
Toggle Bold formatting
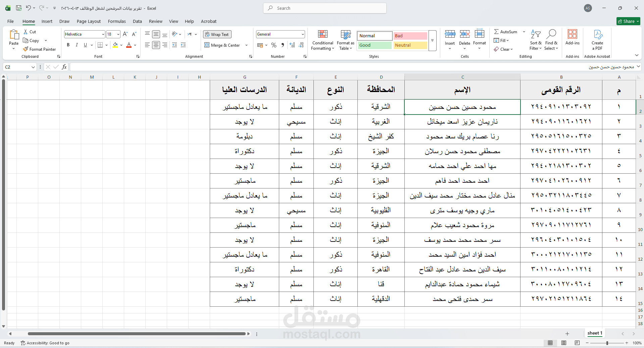pyautogui.click(x=68, y=45)
